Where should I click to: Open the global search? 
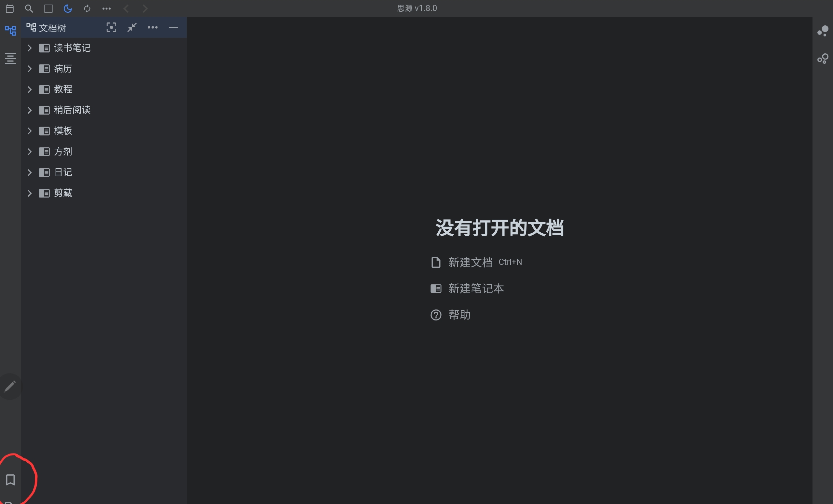point(29,8)
